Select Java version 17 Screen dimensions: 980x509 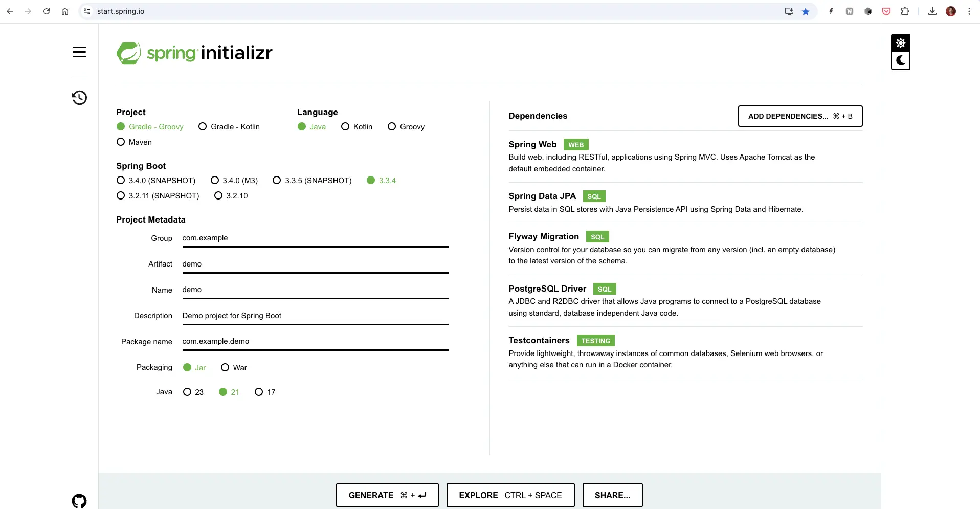click(265, 392)
